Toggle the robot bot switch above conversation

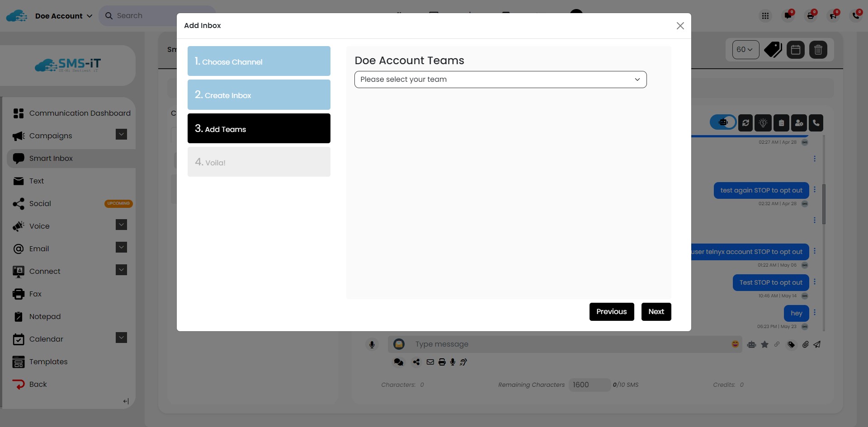click(x=723, y=122)
